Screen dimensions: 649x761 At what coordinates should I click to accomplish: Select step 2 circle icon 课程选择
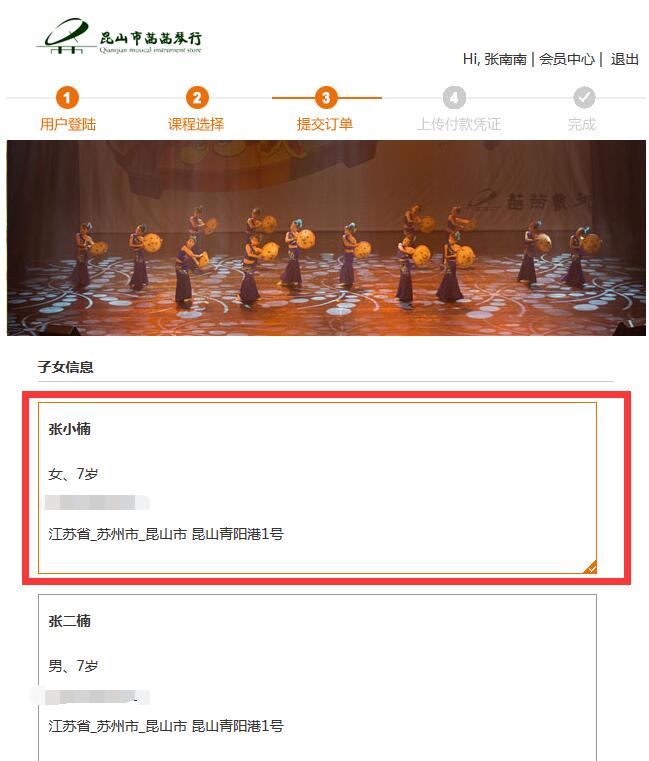[x=197, y=98]
